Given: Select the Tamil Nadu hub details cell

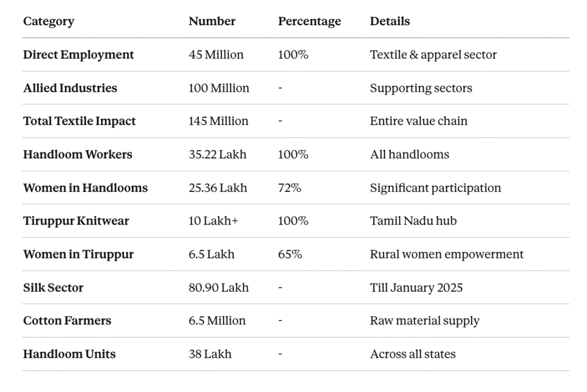Looking at the screenshot, I should tap(413, 221).
